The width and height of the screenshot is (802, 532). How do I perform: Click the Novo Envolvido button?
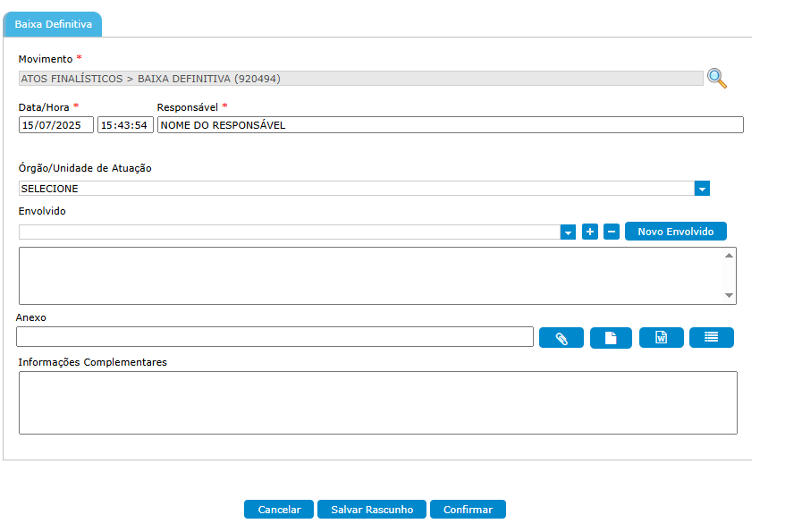point(675,232)
